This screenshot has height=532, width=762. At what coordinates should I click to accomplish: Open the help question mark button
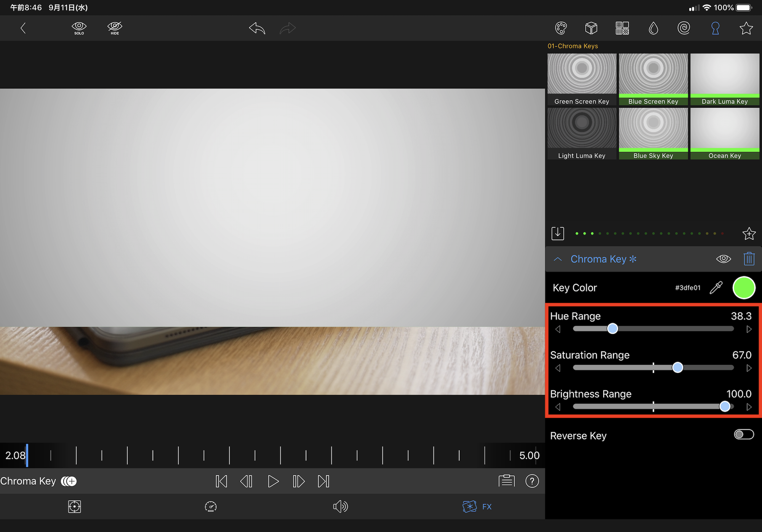click(532, 481)
